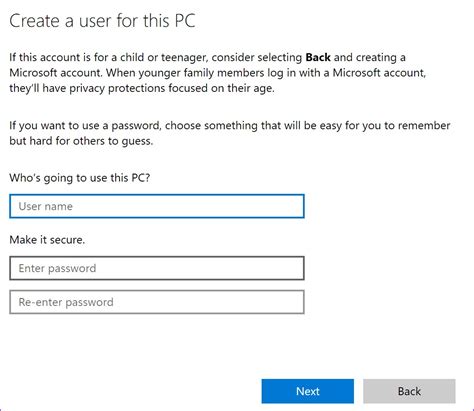Click the 'Who's going to use this PC?' label
The image size is (474, 411).
pyautogui.click(x=80, y=178)
